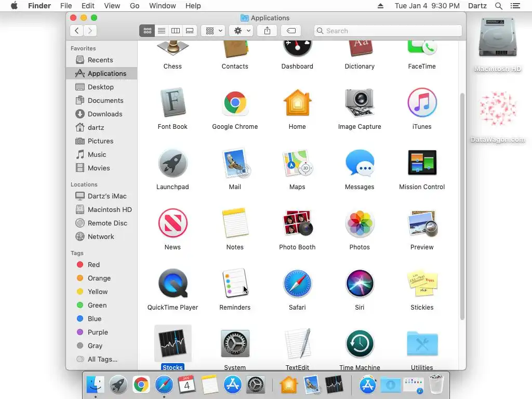
Task: Open Mission Control application icon
Action: pos(422,163)
